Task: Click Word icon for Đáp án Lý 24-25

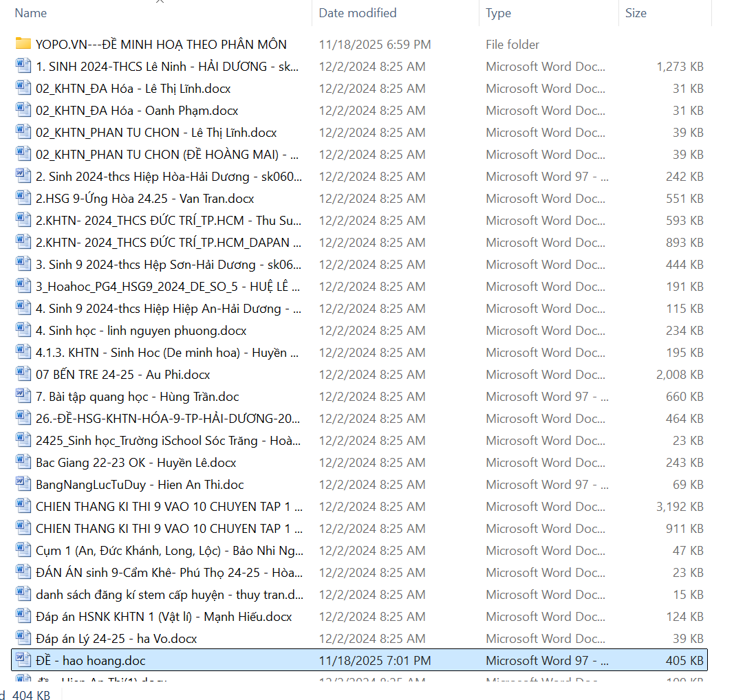Action: (23, 639)
